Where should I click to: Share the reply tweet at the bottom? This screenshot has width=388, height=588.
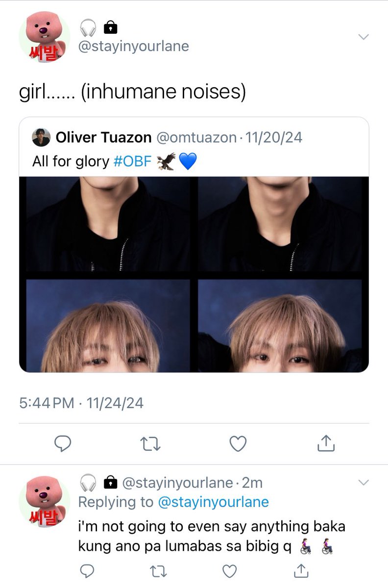(301, 570)
